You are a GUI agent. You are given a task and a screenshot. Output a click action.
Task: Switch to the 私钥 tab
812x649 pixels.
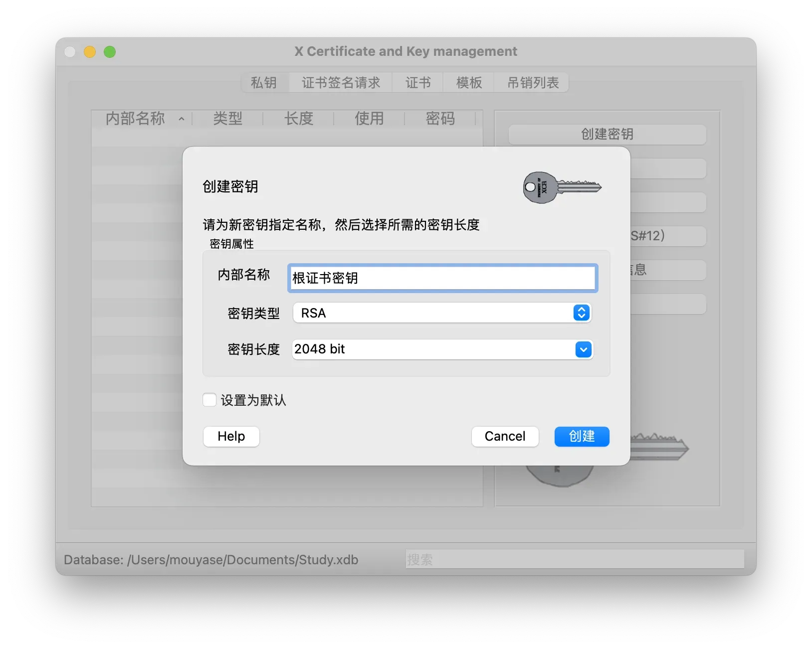pyautogui.click(x=264, y=83)
